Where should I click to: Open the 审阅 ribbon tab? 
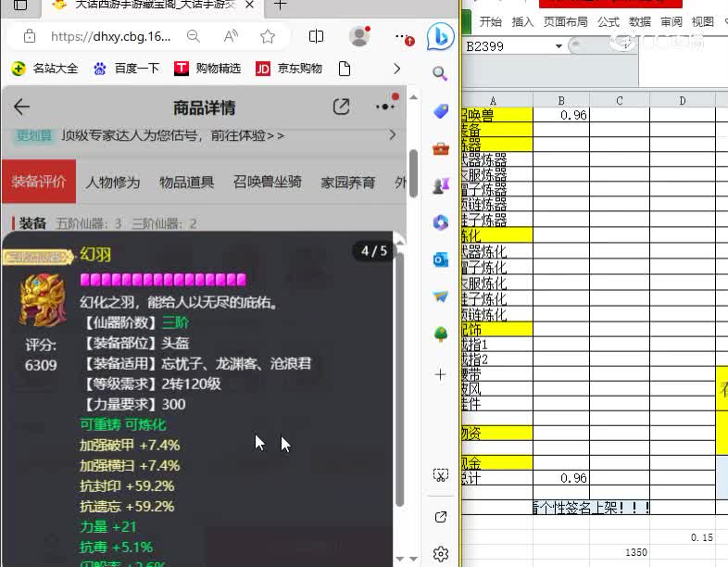point(672,22)
